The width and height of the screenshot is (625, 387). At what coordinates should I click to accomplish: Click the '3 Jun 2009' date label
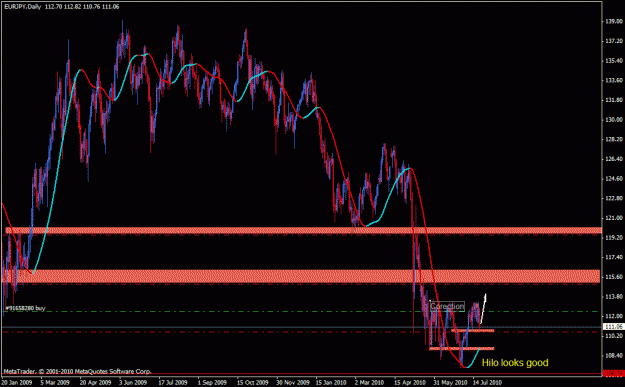pyautogui.click(x=133, y=382)
